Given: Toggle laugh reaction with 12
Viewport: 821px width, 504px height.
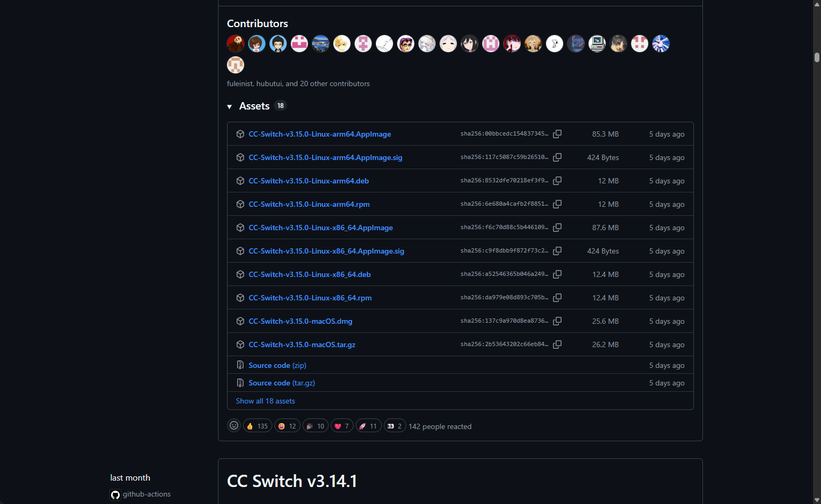Looking at the screenshot, I should click(287, 426).
